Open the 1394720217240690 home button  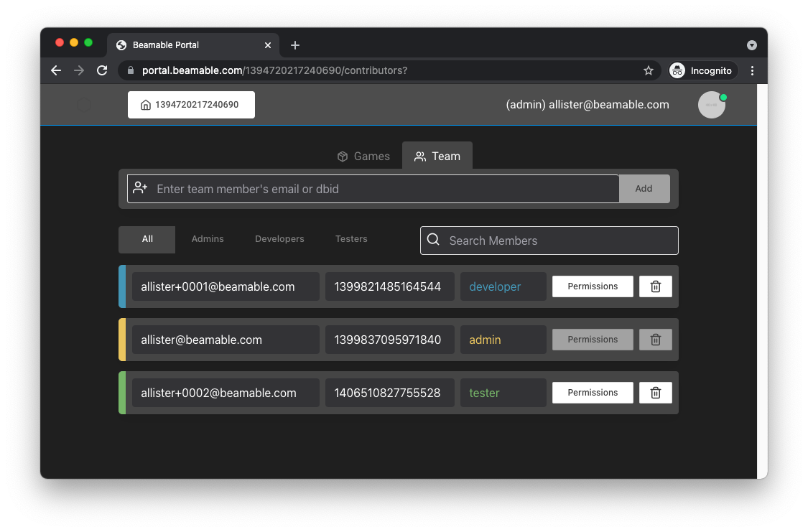pyautogui.click(x=191, y=105)
